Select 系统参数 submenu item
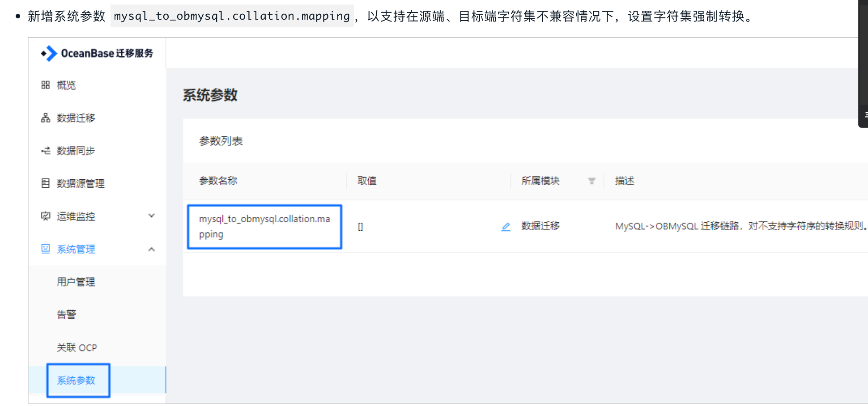Screen dimensions: 868x406 76,380
